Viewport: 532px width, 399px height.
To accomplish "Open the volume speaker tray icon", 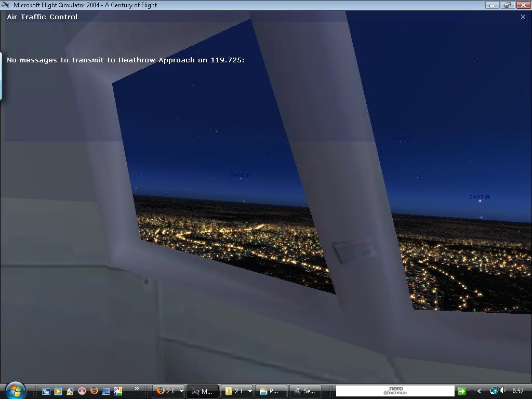I will click(x=502, y=391).
